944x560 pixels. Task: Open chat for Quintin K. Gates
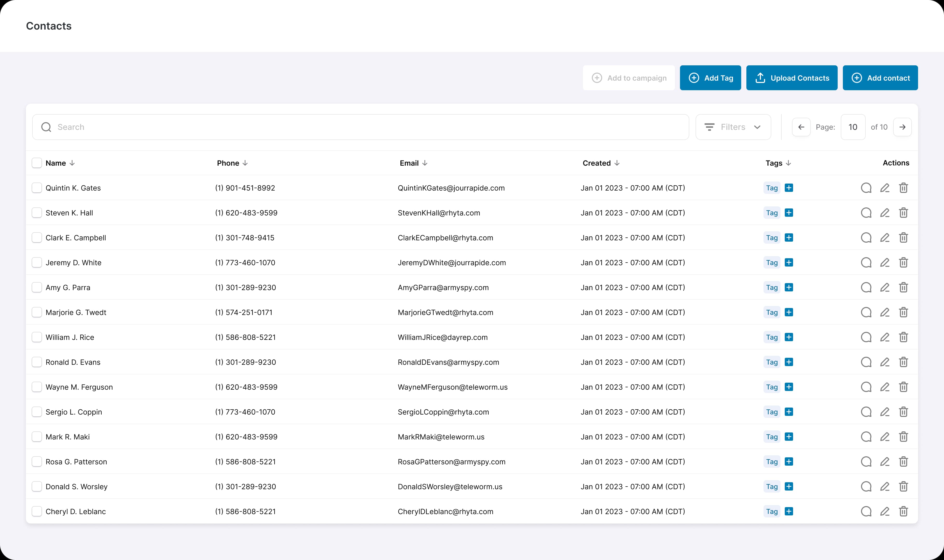(x=866, y=188)
